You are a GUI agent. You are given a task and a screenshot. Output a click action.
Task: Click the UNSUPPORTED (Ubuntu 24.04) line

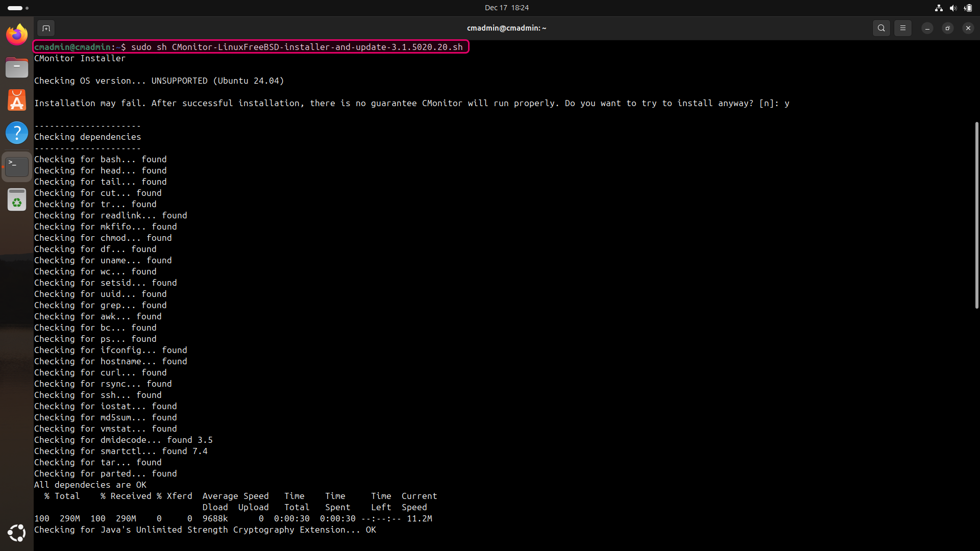(x=159, y=81)
